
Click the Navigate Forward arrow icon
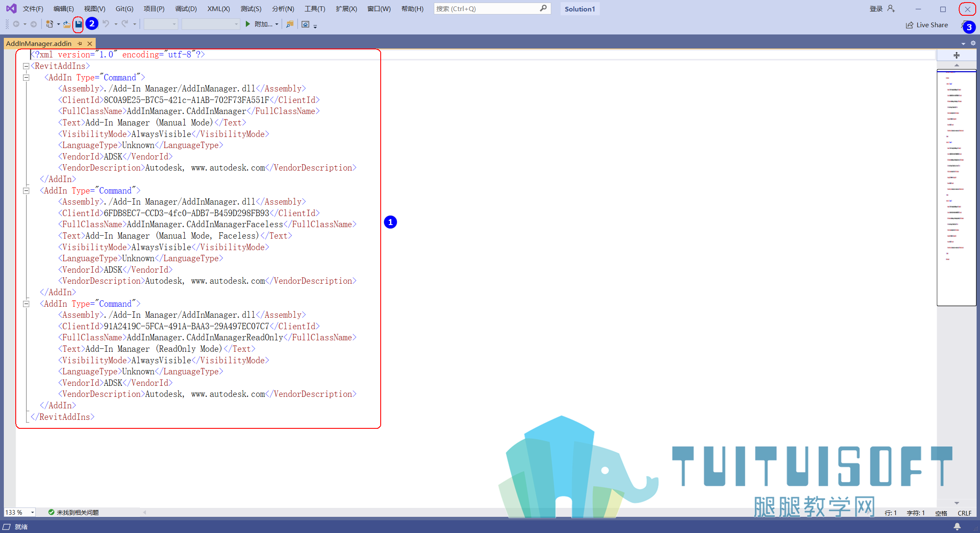pos(34,24)
